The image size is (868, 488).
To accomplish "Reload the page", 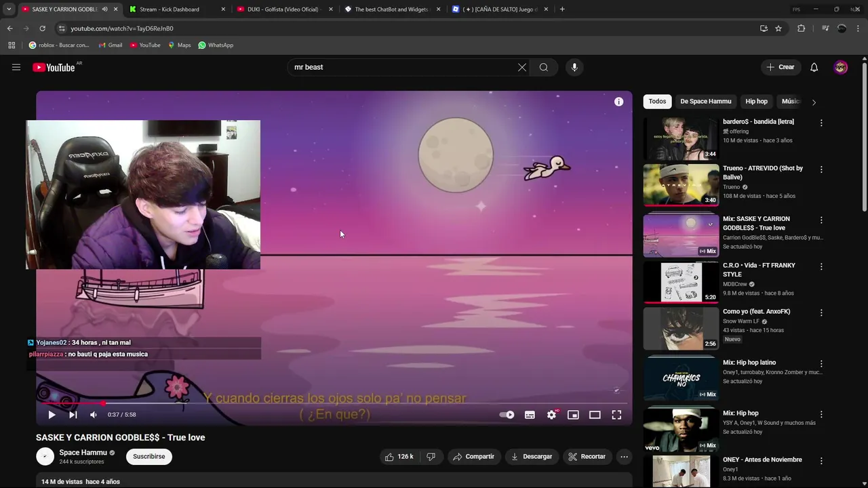I will (42, 28).
